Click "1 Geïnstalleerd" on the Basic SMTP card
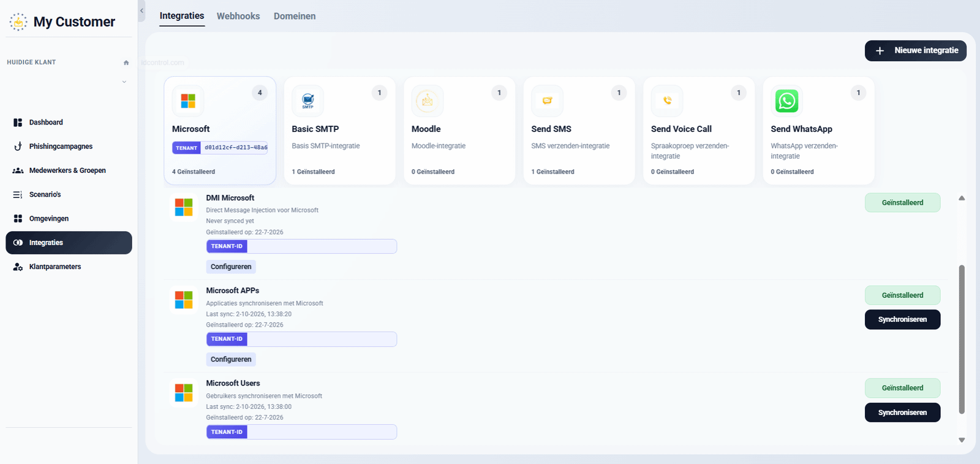The width and height of the screenshot is (980, 464). point(313,172)
